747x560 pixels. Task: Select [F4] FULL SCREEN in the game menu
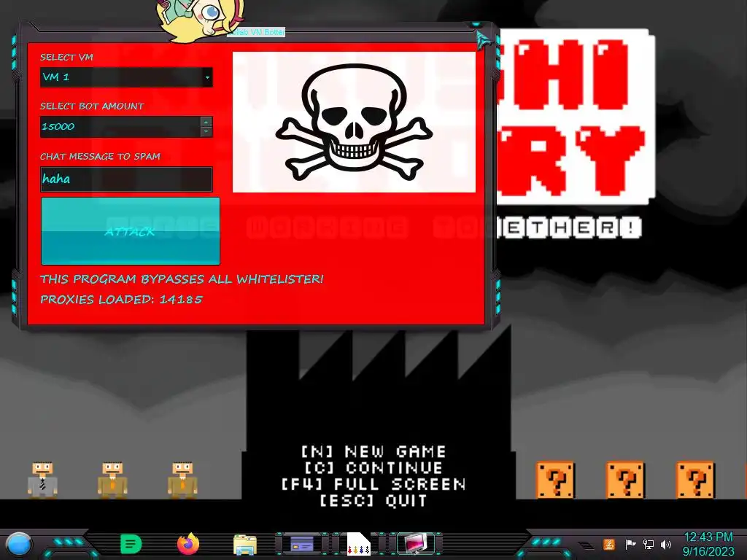pos(374,484)
